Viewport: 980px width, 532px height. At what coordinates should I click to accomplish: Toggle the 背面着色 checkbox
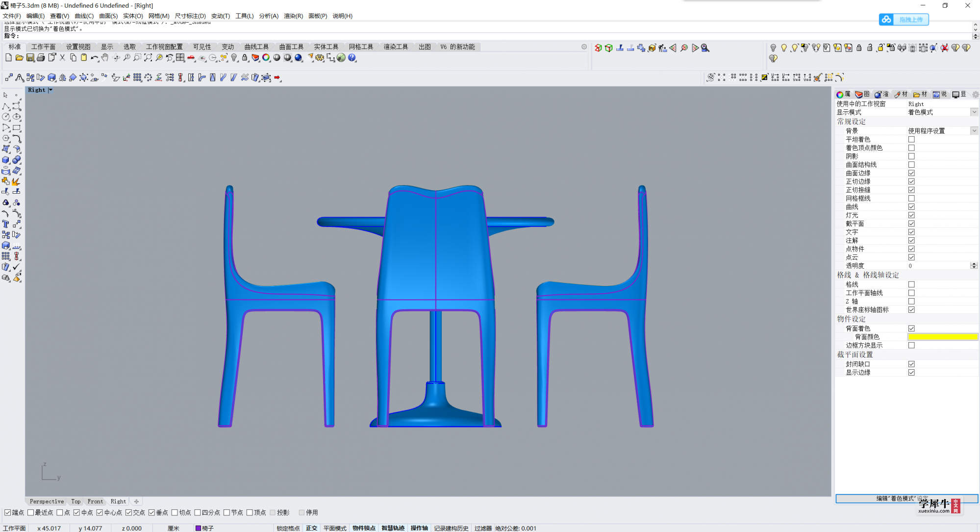point(911,329)
